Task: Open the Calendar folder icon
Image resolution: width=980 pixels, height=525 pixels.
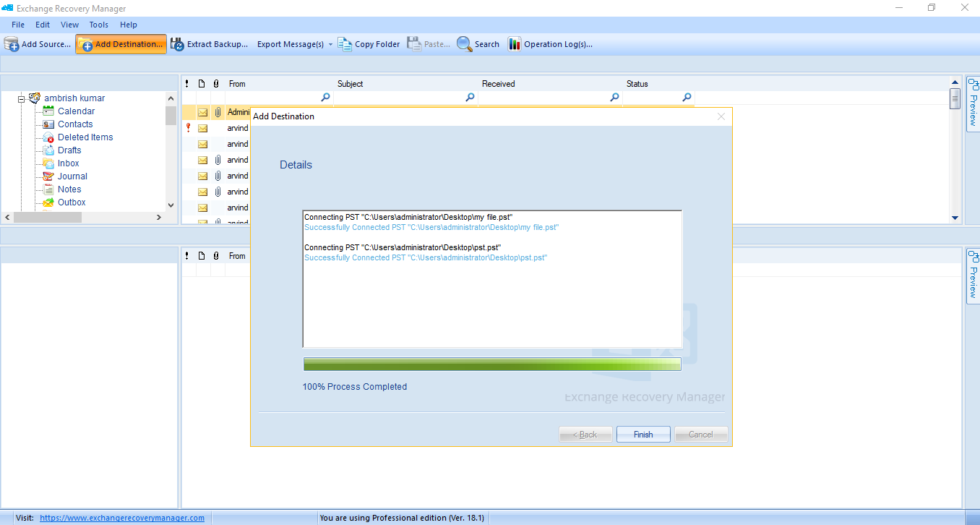Action: tap(48, 111)
